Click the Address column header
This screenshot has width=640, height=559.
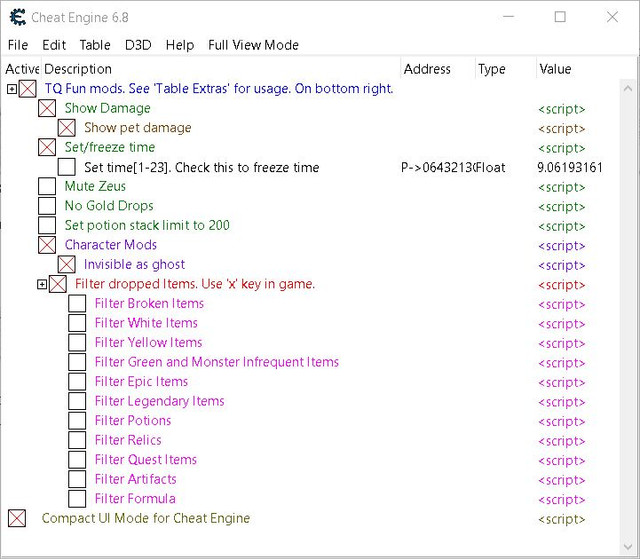(438, 69)
